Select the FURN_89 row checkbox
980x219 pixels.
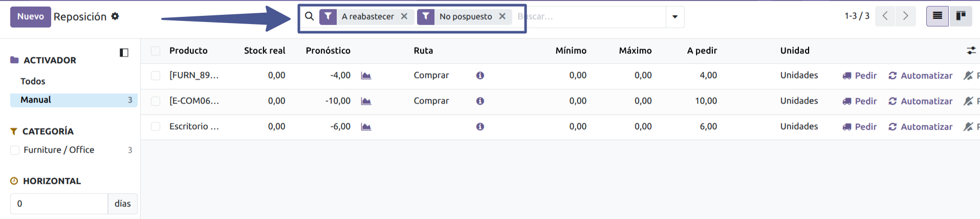pyautogui.click(x=156, y=76)
